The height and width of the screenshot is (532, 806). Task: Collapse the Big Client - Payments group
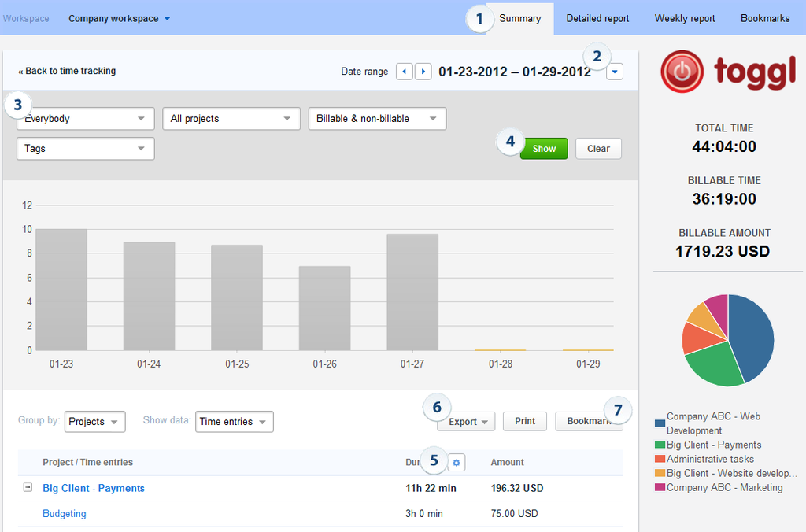(28, 487)
